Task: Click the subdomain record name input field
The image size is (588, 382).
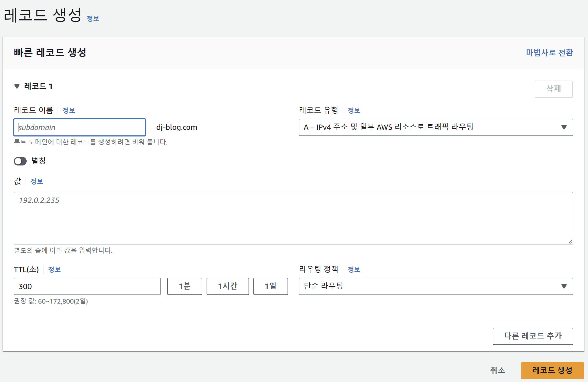Action: [x=79, y=127]
